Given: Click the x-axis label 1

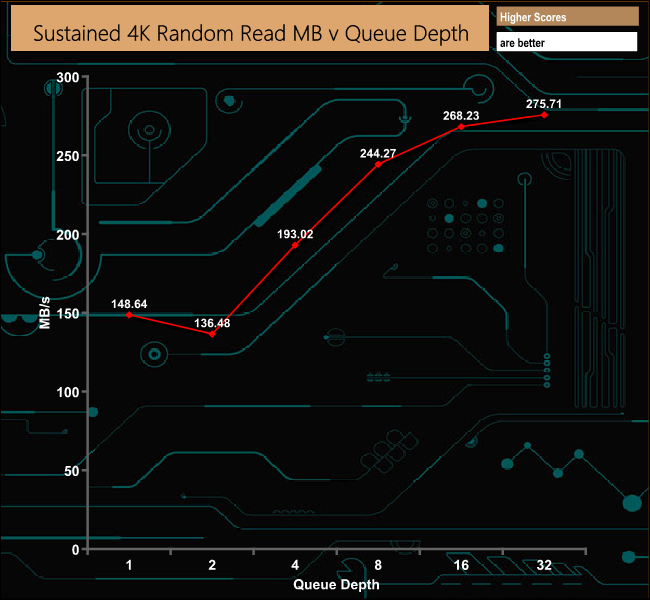Looking at the screenshot, I should [x=129, y=565].
